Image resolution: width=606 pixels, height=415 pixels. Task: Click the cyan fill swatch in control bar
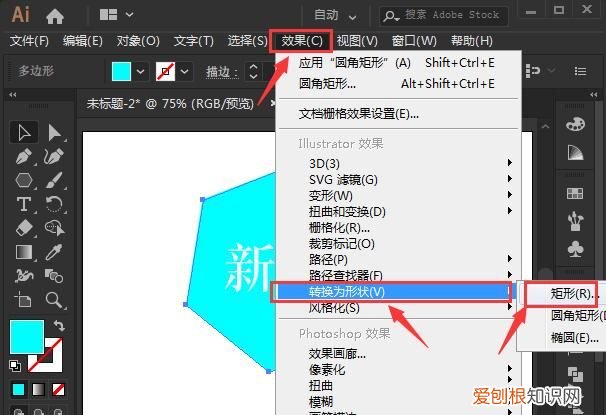point(121,71)
